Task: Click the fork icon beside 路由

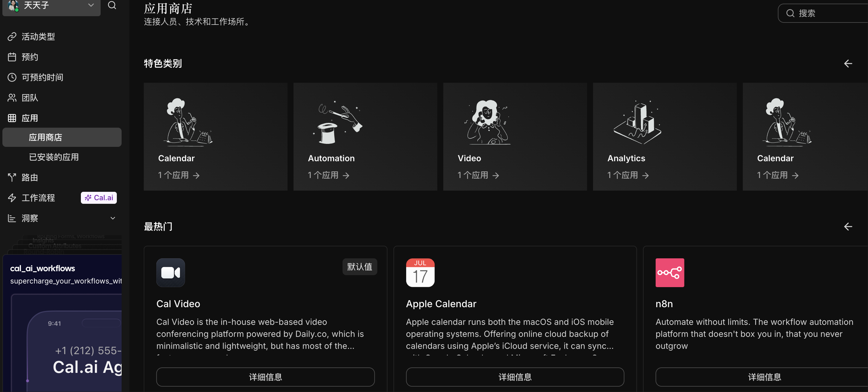Action: click(x=12, y=178)
